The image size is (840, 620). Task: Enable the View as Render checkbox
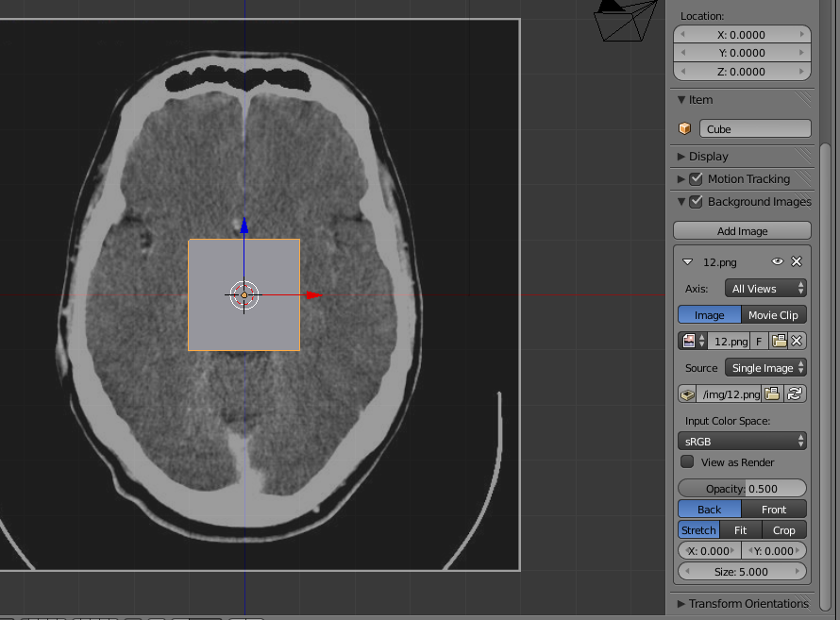tap(687, 461)
